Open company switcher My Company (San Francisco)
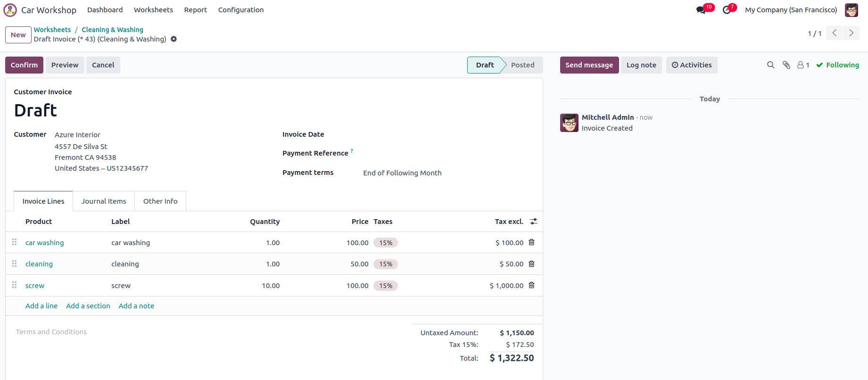Screen dimensions: 868x380 pyautogui.click(x=791, y=10)
